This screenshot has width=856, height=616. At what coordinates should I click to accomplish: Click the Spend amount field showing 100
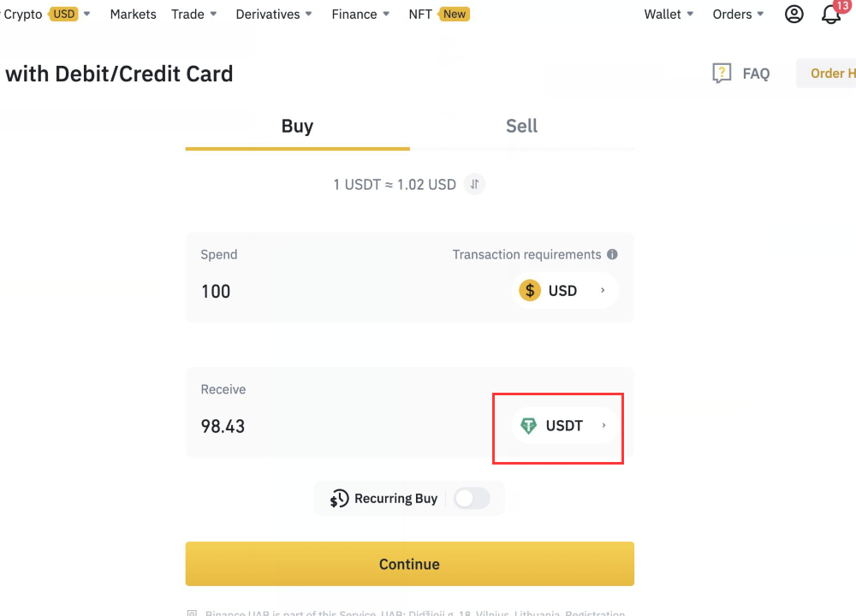216,291
